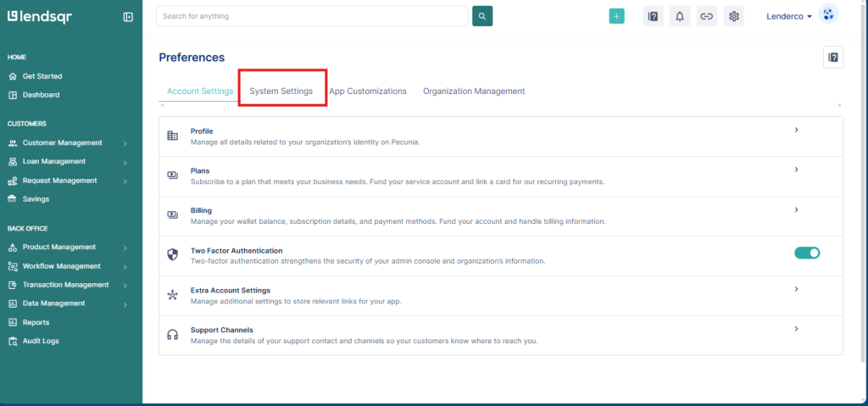Screen dimensions: 868x406
Task: Expand the Profile settings row chevron
Action: click(x=796, y=131)
